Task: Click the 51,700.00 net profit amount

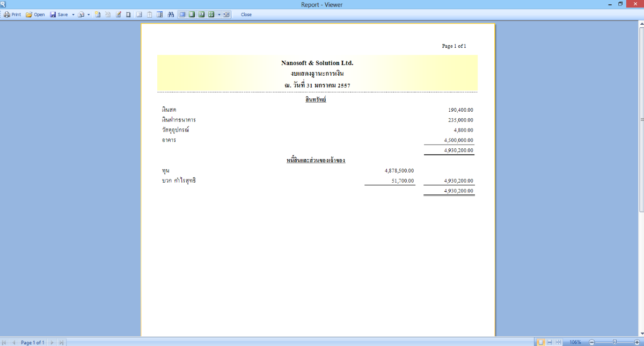Action: pos(403,181)
